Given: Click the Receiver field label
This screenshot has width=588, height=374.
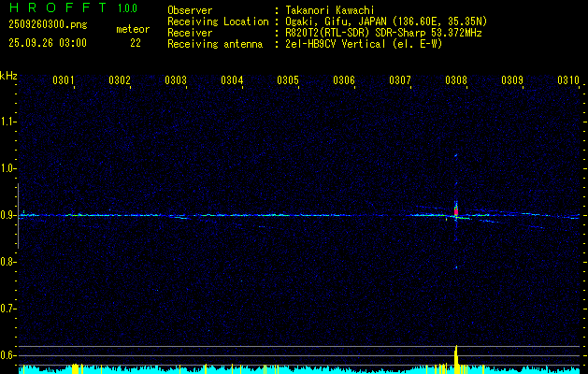Looking at the screenshot, I should point(190,33).
